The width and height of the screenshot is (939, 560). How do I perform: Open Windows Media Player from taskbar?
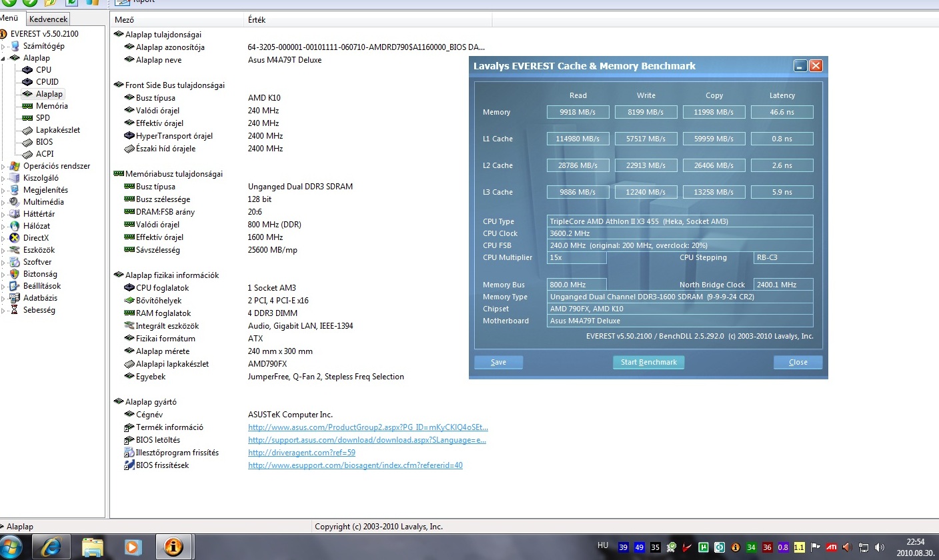coord(133,547)
